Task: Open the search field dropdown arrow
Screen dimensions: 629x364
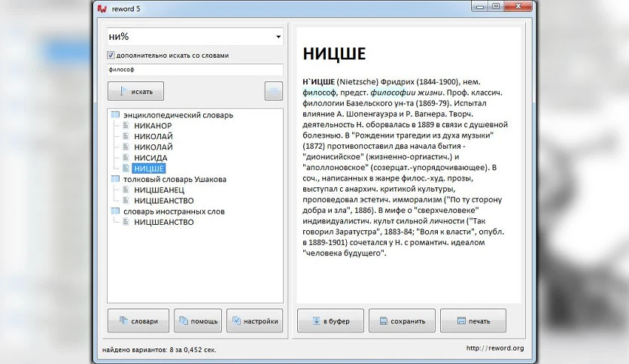Action: [278, 37]
